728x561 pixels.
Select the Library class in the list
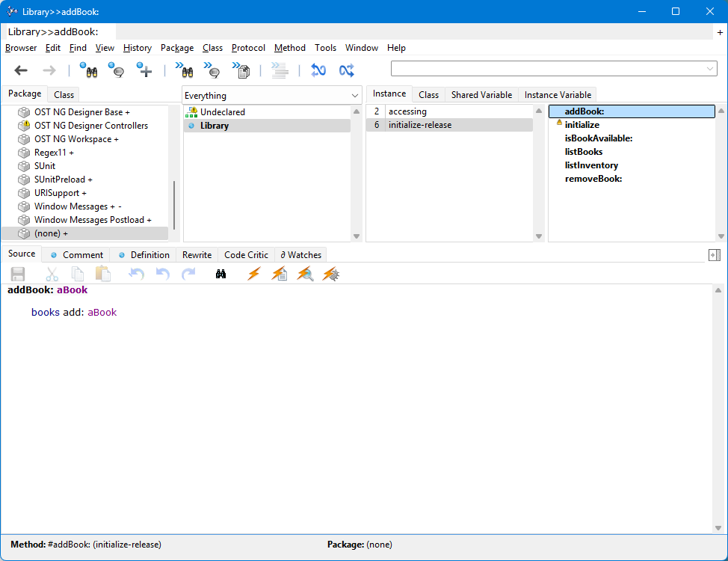pyautogui.click(x=215, y=126)
